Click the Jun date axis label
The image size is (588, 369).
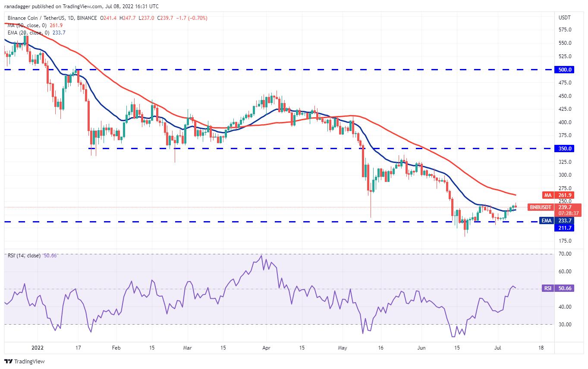point(422,347)
